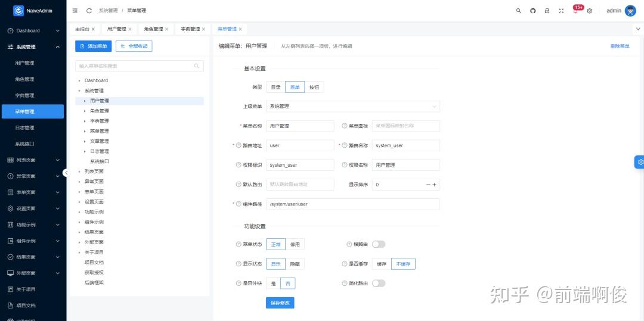Image resolution: width=644 pixels, height=321 pixels.
Task: Open header settings gear icon
Action: point(590,11)
